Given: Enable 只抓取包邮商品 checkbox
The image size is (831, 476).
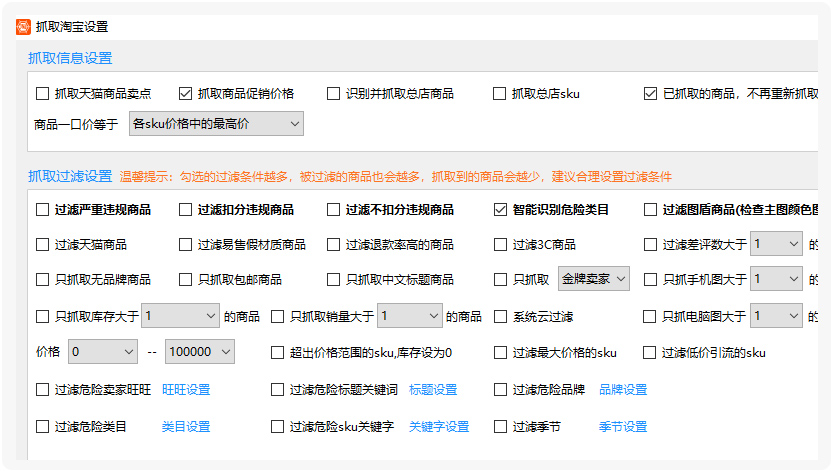Looking at the screenshot, I should (x=185, y=279).
